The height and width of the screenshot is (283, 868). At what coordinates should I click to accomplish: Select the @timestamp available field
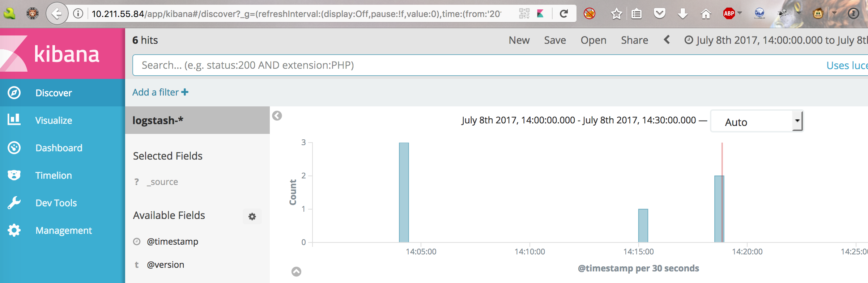click(173, 241)
